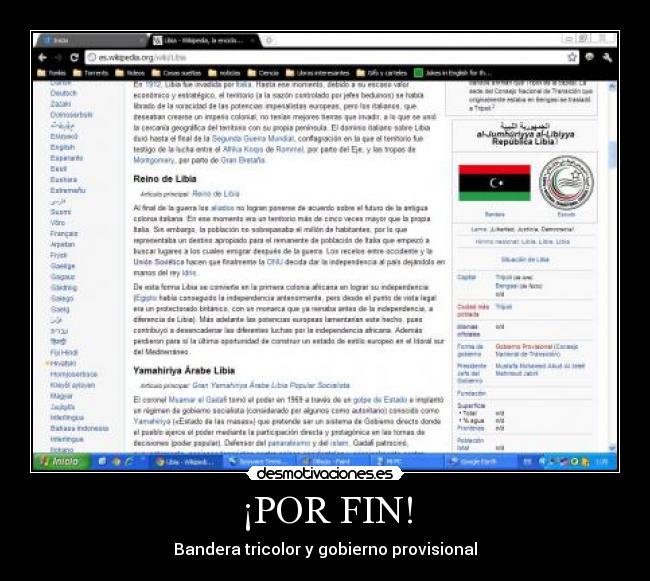The width and height of the screenshot is (650, 581).
Task: Click the Libyan coat of arms image
Action: (566, 183)
